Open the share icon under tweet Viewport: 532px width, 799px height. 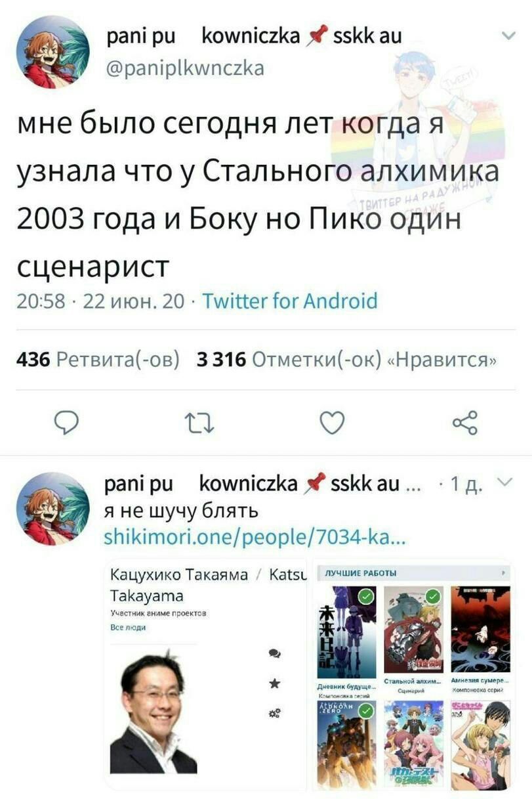465,423
